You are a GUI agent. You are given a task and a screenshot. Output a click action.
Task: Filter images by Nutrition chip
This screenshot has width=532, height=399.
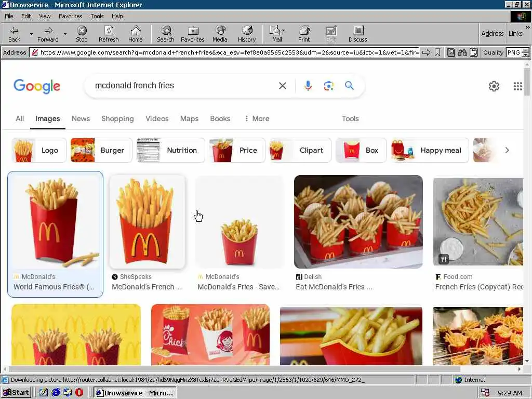(170, 150)
